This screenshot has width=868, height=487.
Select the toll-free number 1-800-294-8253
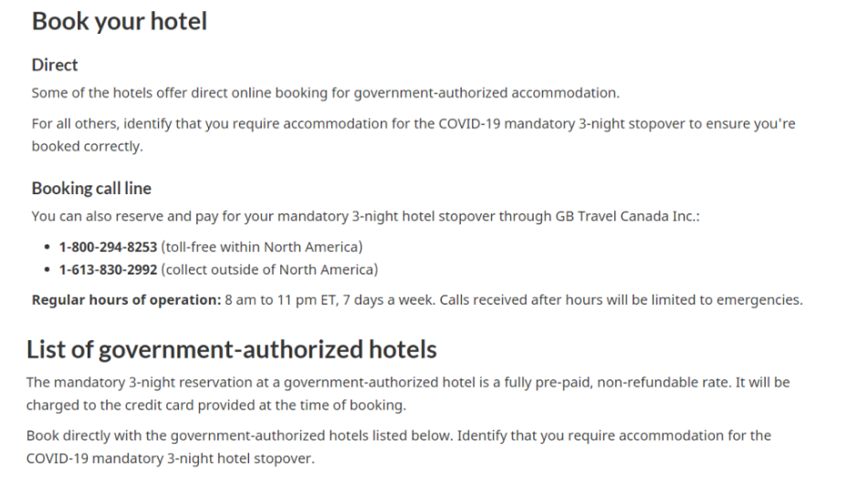click(108, 247)
